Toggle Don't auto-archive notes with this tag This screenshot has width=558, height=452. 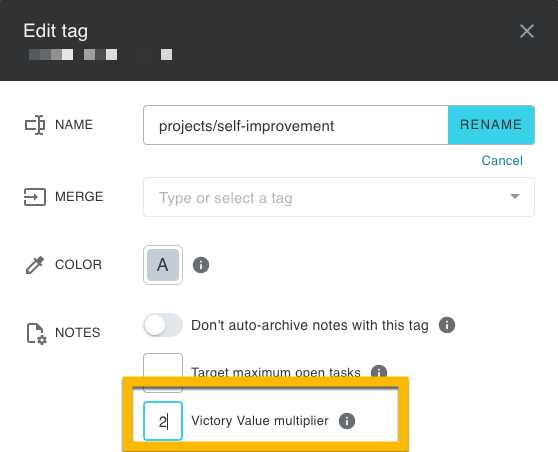coord(163,325)
